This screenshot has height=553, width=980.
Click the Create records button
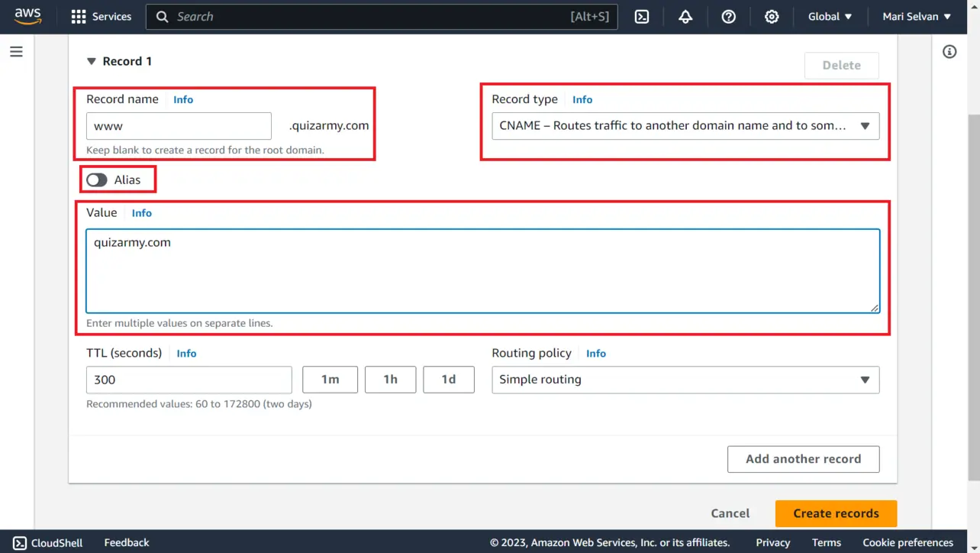click(836, 513)
